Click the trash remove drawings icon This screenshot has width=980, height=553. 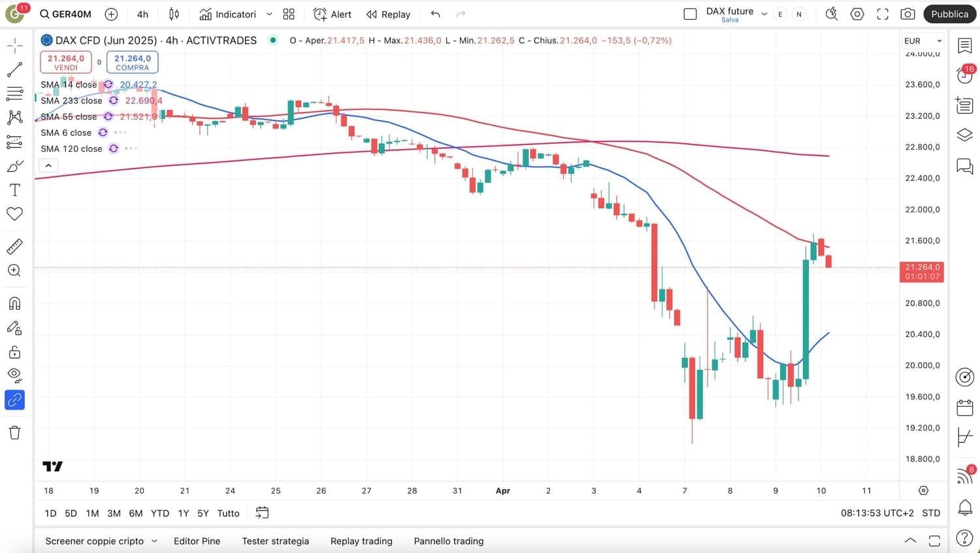tap(14, 432)
